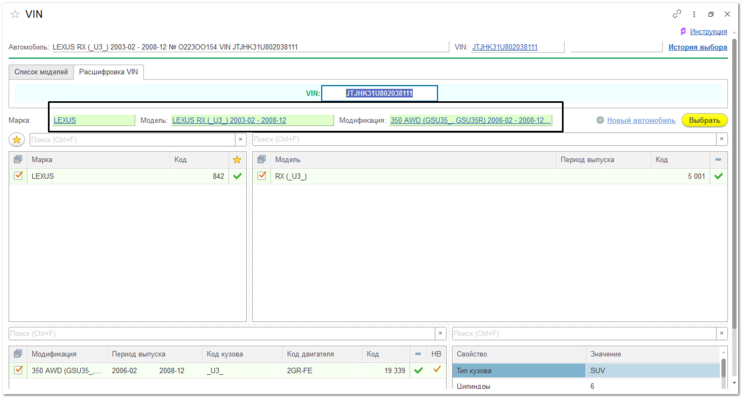Click green checkmark in 350 AWD row
This screenshot has width=743, height=399.
pyautogui.click(x=418, y=370)
